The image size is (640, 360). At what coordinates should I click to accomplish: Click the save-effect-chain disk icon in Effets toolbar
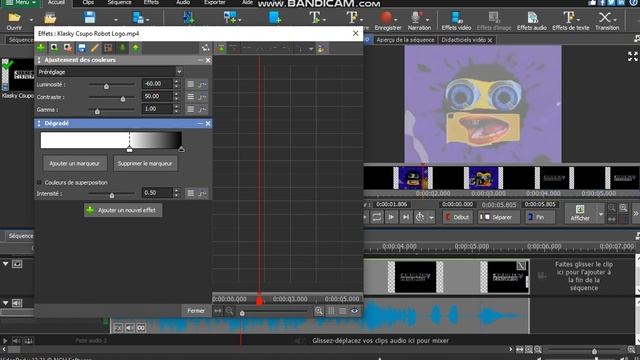(x=82, y=48)
